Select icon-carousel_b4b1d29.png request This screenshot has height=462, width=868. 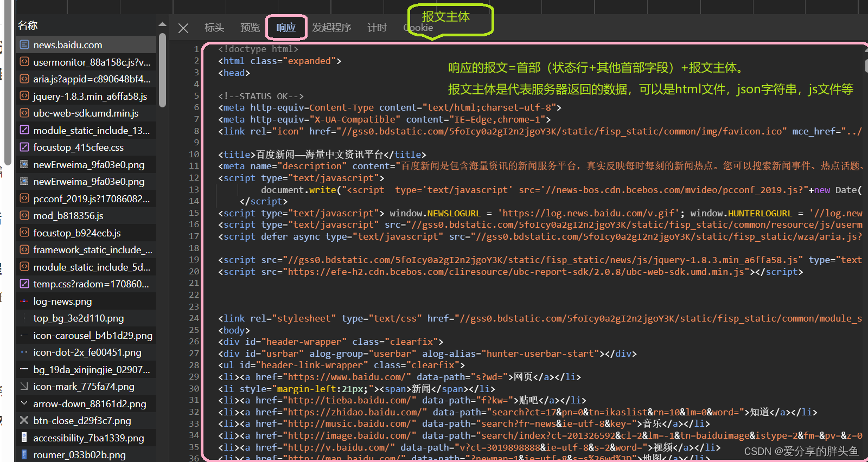(x=86, y=335)
